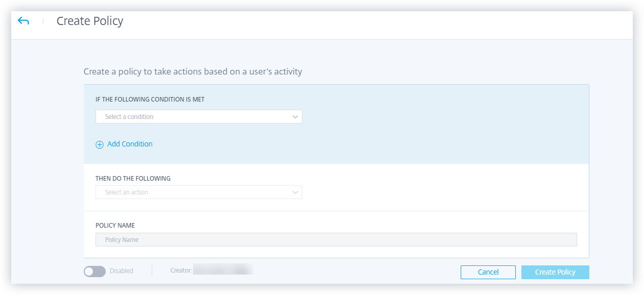Click the Disabled label next to the switch

[122, 271]
